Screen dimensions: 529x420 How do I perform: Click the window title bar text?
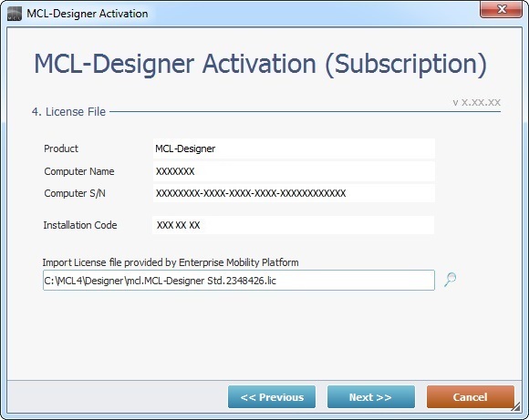pyautogui.click(x=87, y=14)
